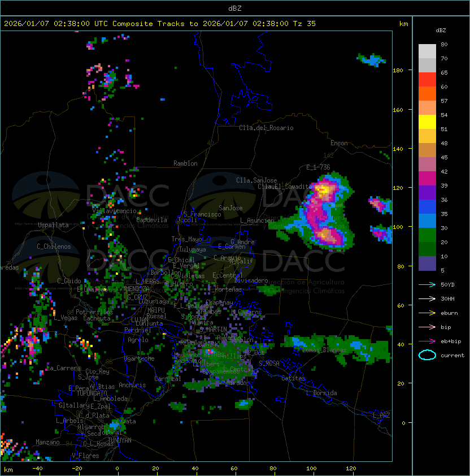The image size is (470, 476).
Task: Click the pink bip arrow in legend
Action: (427, 327)
